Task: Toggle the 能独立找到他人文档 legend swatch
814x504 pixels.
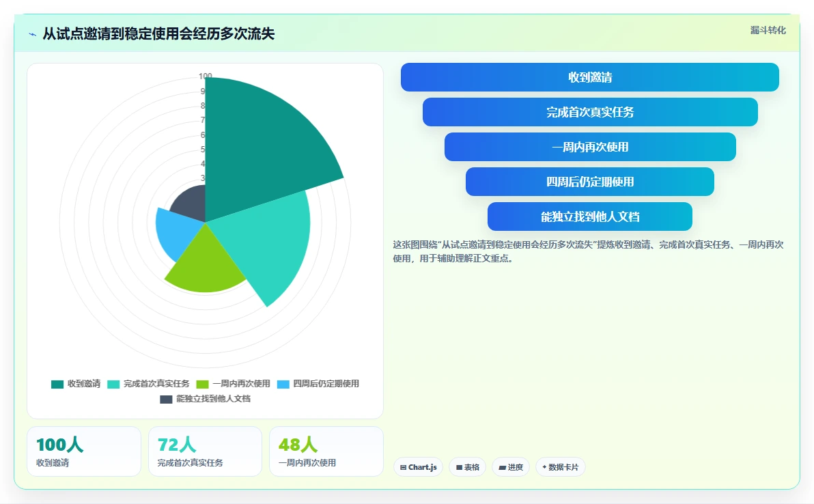Action: [x=166, y=399]
